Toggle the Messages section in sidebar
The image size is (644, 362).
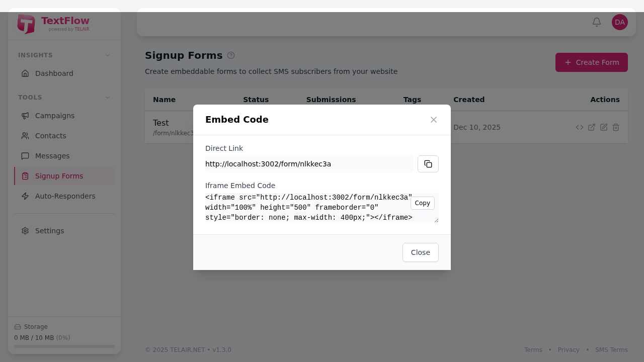(52, 156)
